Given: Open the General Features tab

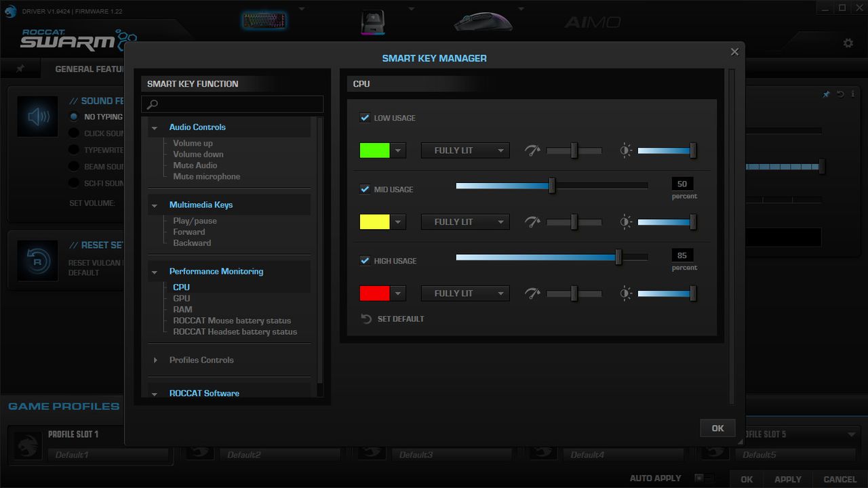Looking at the screenshot, I should 90,69.
